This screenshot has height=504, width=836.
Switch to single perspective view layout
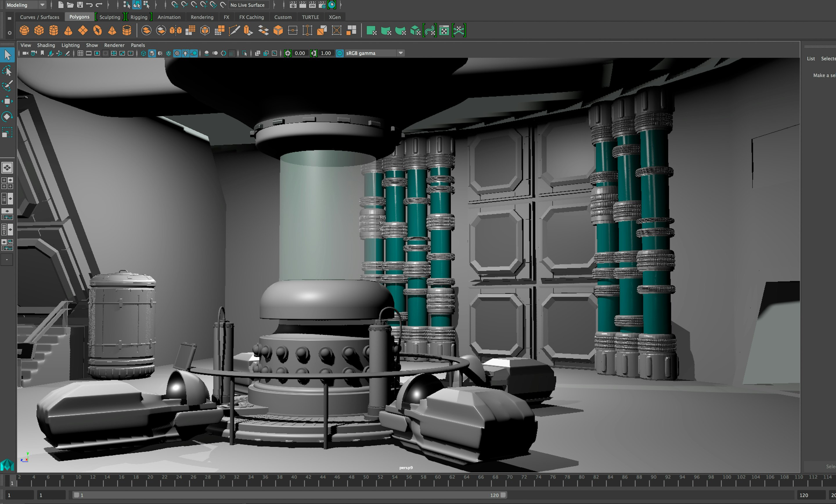tap(7, 167)
